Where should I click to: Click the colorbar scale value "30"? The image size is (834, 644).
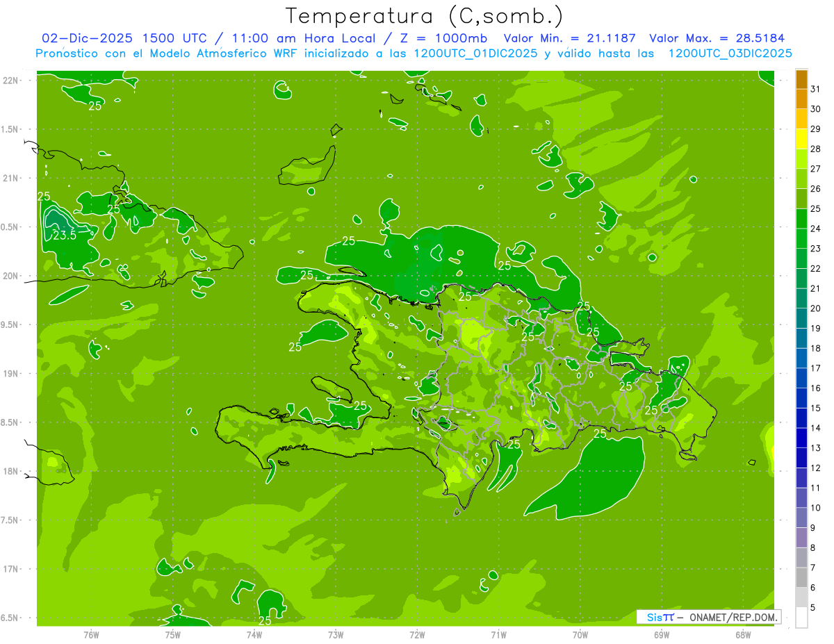click(816, 109)
